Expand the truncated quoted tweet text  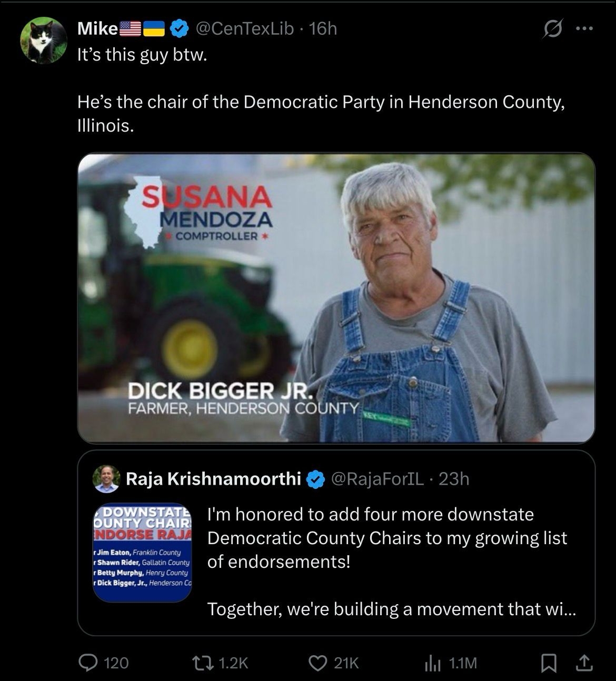point(392,609)
